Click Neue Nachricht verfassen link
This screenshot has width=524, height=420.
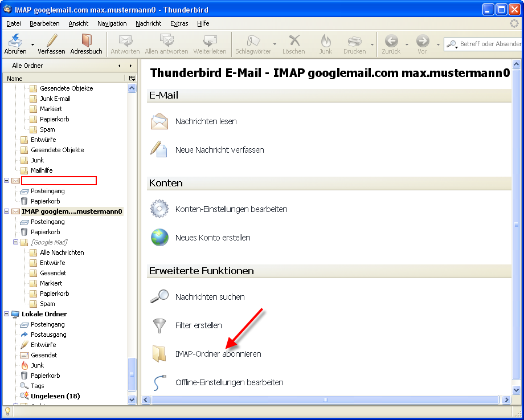(219, 150)
